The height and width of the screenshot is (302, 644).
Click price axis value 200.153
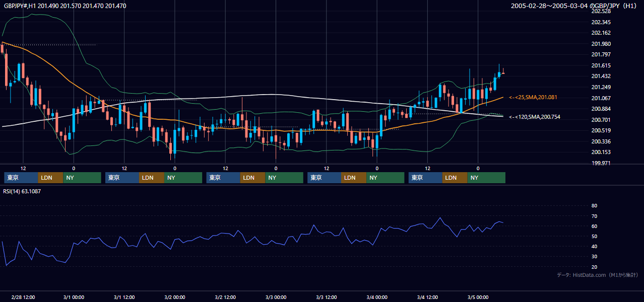tap(601, 152)
